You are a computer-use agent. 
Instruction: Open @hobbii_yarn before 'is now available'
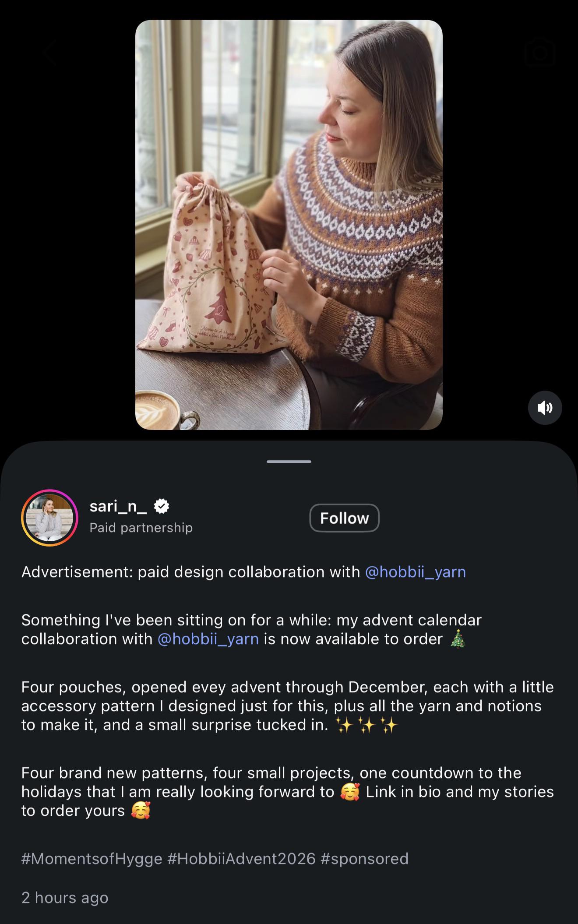[x=208, y=639]
